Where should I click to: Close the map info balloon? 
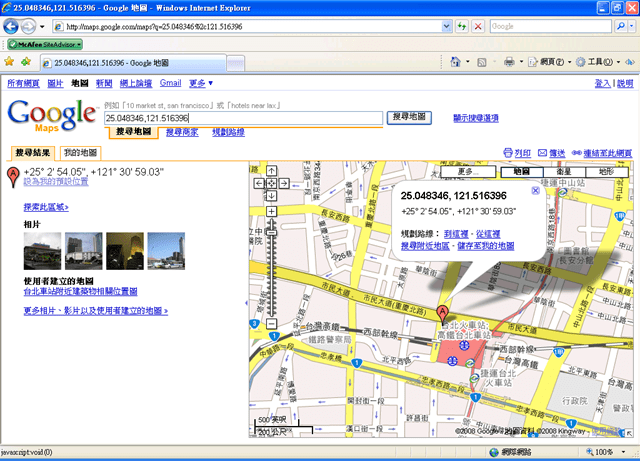(536, 190)
